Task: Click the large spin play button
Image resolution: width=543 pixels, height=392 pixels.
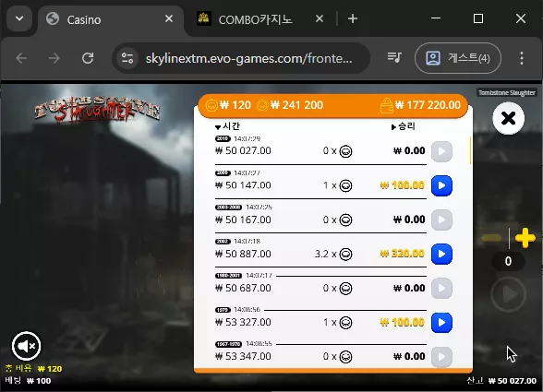Action: pos(508,294)
